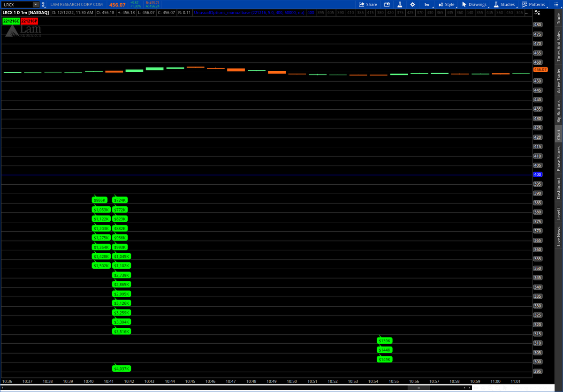
Task: Click the scroll left arrow below chart
Action: coord(464,388)
